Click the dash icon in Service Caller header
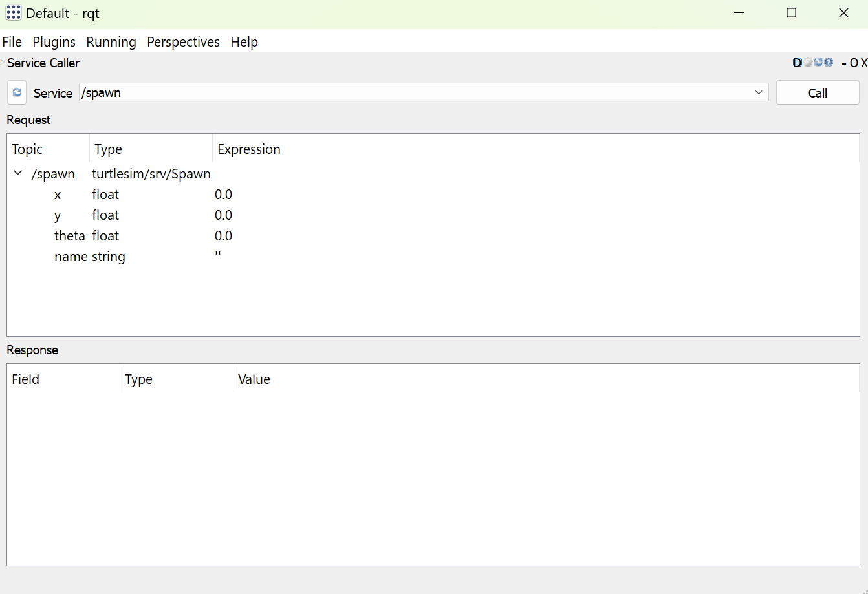868x594 pixels. [844, 63]
